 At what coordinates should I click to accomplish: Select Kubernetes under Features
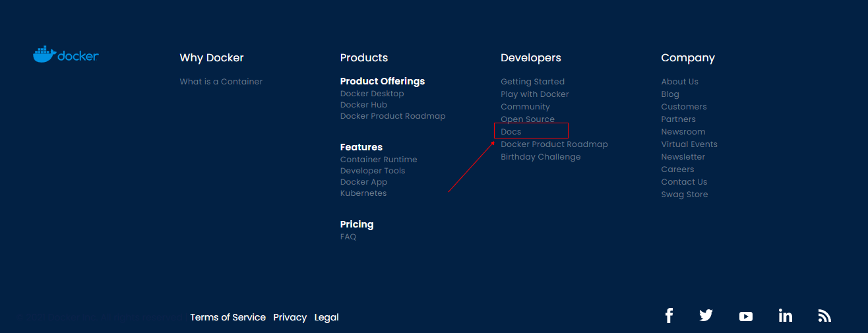tap(363, 193)
